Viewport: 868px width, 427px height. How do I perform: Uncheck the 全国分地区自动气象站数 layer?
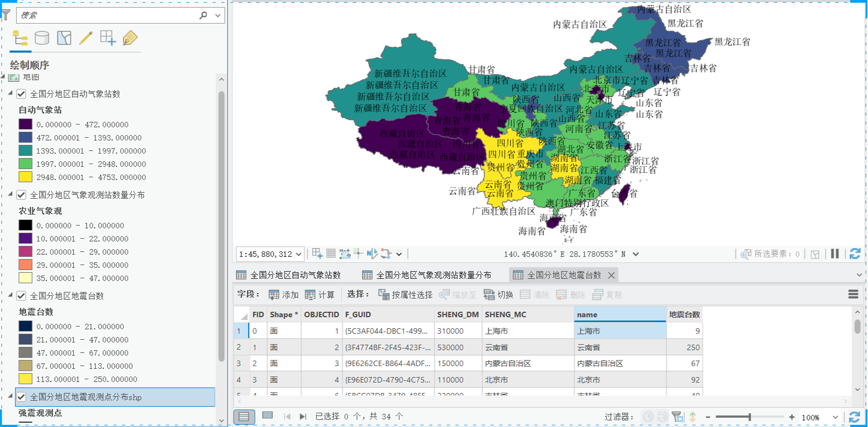(21, 94)
